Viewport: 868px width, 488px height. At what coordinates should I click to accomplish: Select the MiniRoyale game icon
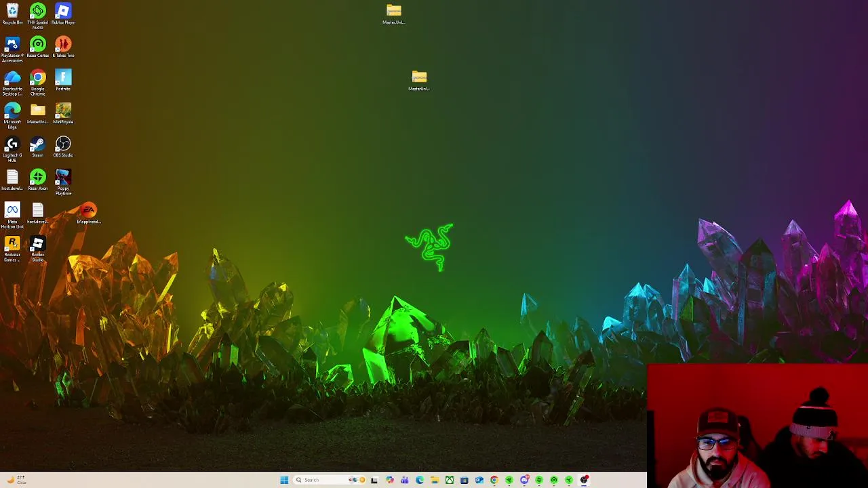(63, 113)
